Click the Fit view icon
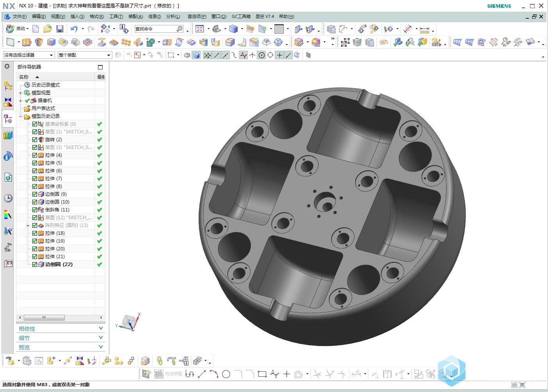Screen dimensions: 548x392 tap(200, 29)
